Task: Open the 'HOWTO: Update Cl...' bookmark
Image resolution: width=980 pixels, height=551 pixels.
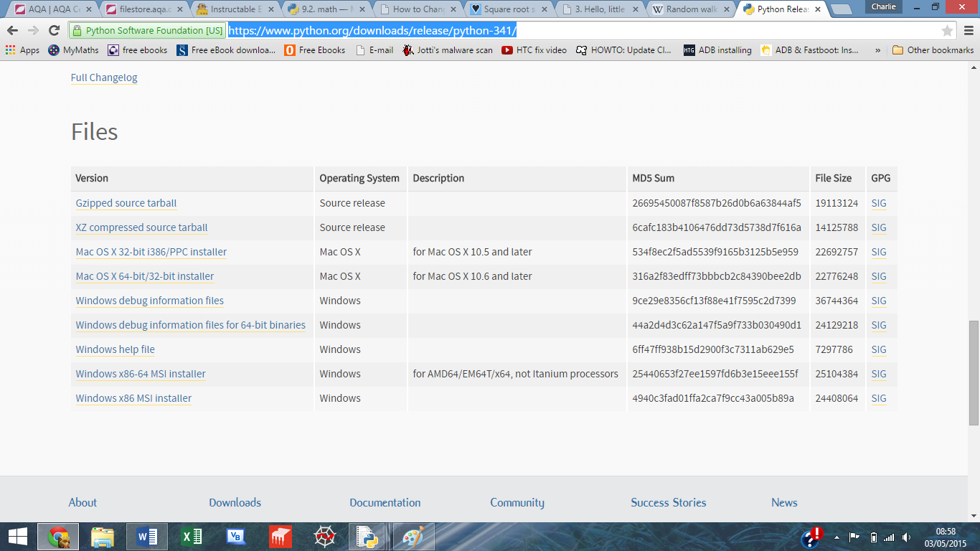Action: [623, 50]
